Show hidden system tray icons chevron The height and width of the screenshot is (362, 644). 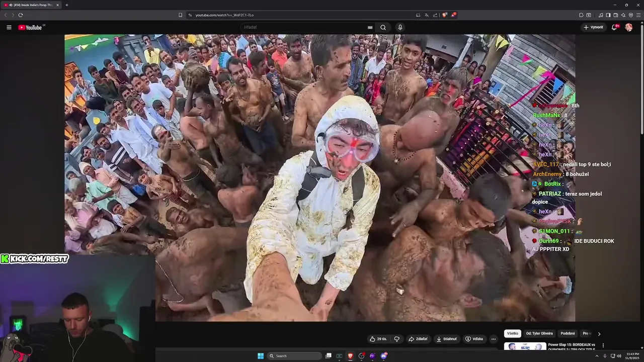pos(597,356)
